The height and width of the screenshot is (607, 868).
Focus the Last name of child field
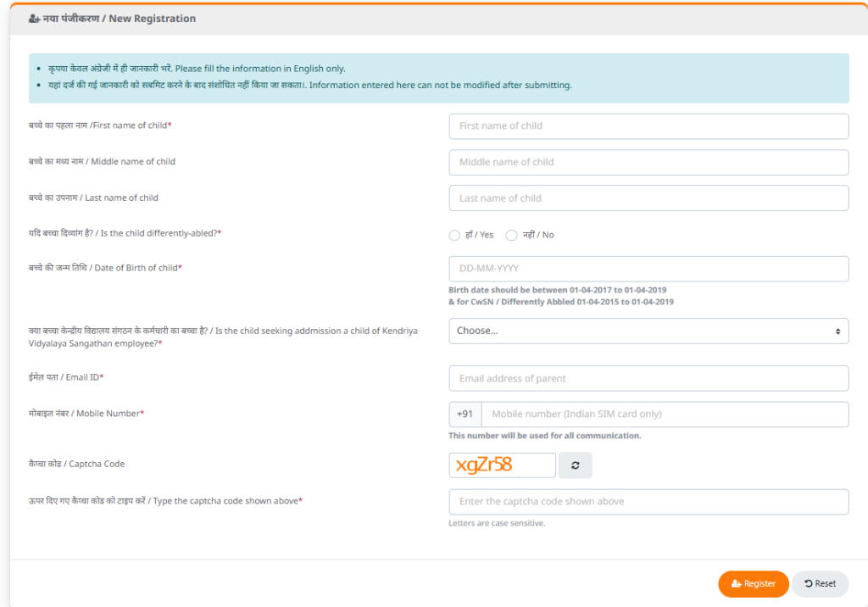pyautogui.click(x=648, y=198)
